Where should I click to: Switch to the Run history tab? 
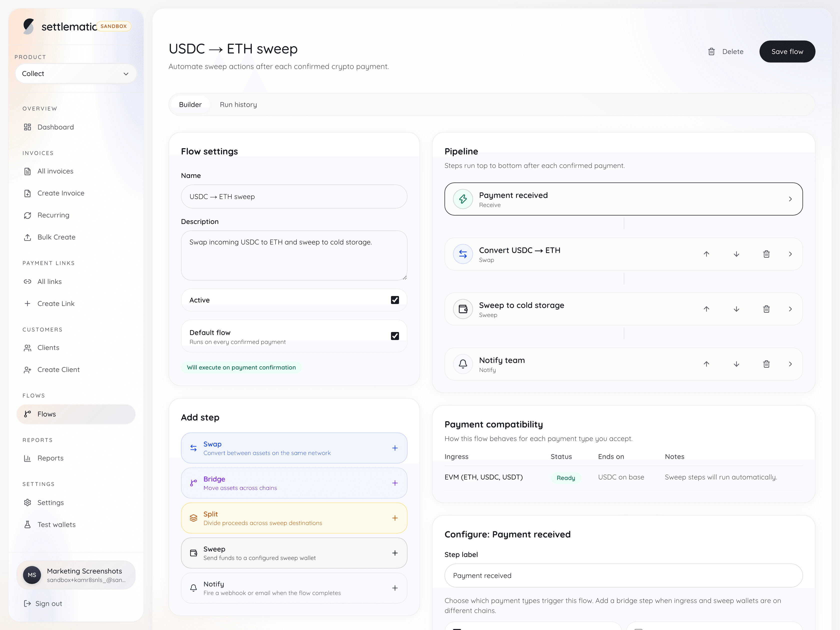click(238, 105)
